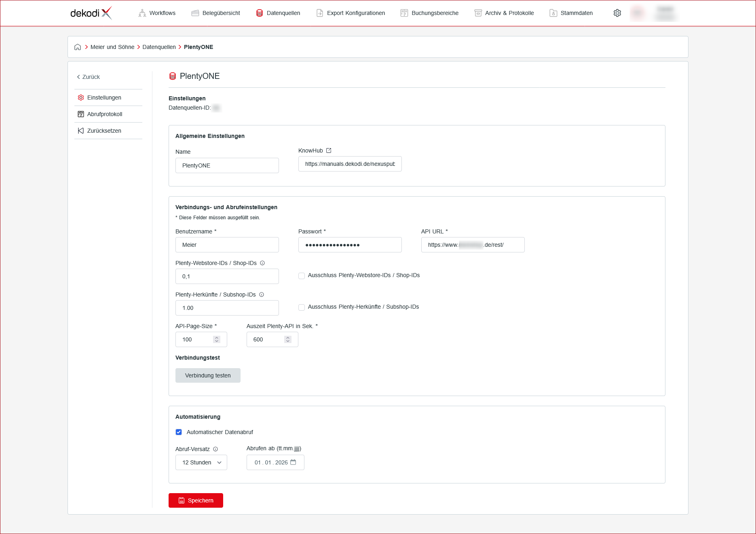This screenshot has width=756, height=534.
Task: Open Abrufprotokoll in the sidebar
Action: [x=108, y=114]
